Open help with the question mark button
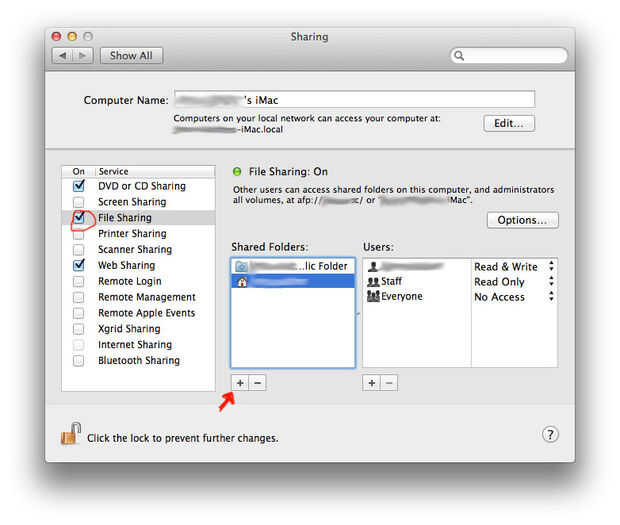Viewport: 620px width, 525px height. point(550,434)
